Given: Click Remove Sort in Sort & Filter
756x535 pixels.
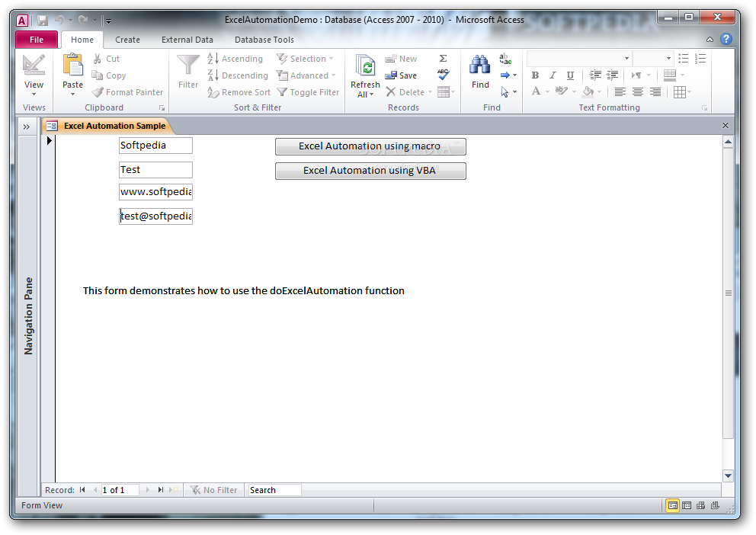Looking at the screenshot, I should click(239, 92).
